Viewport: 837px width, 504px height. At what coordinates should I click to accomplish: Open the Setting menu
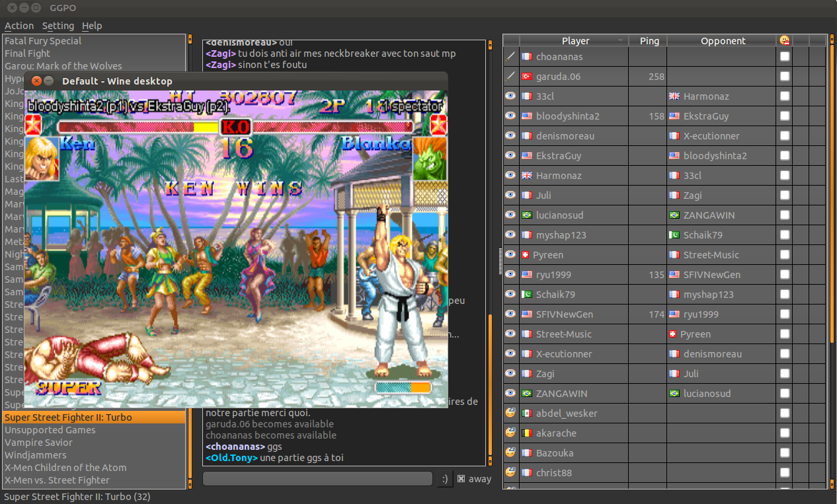pos(58,26)
